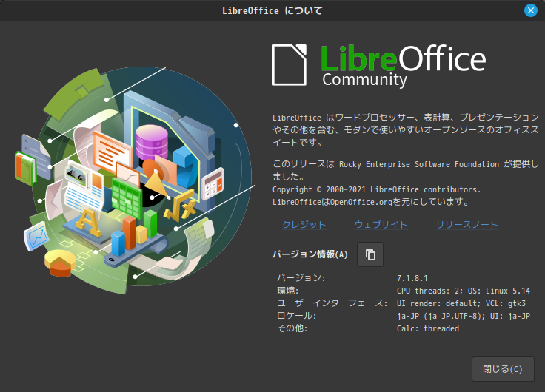The image size is (545, 392).
Task: Click the LibreOffice Community wordmark
Action: 403,66
